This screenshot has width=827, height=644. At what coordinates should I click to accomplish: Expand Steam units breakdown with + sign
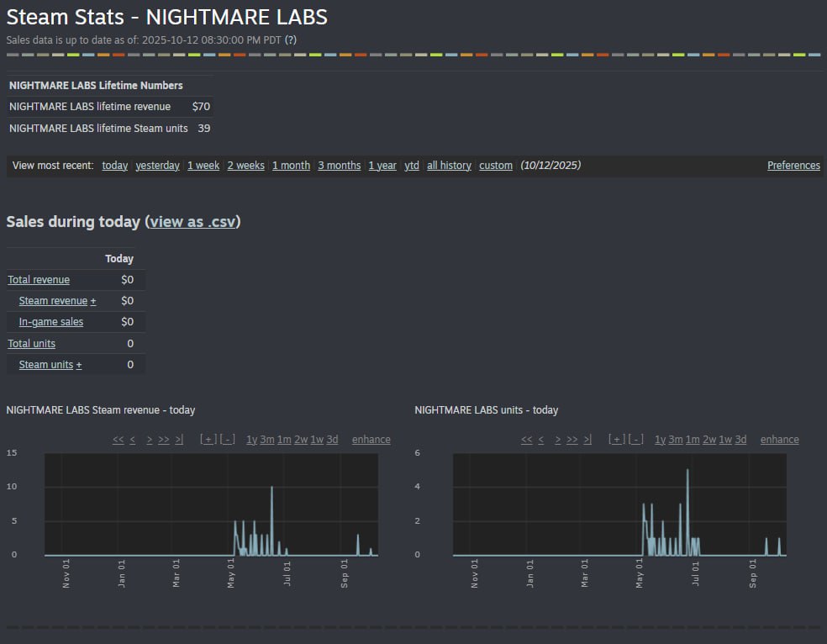(79, 365)
